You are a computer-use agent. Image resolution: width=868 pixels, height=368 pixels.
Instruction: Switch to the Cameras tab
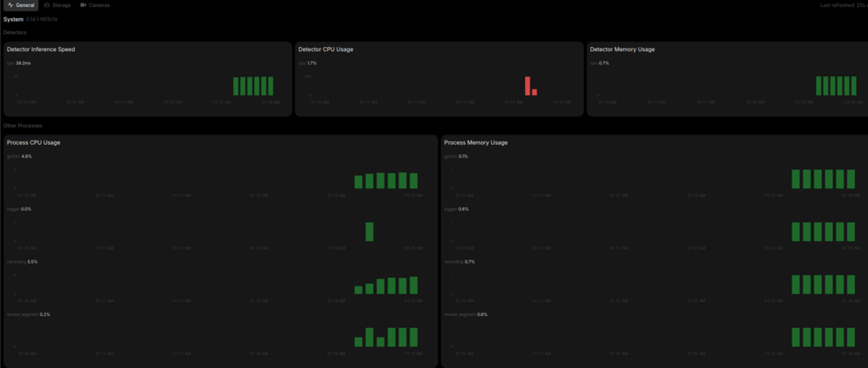tap(95, 5)
